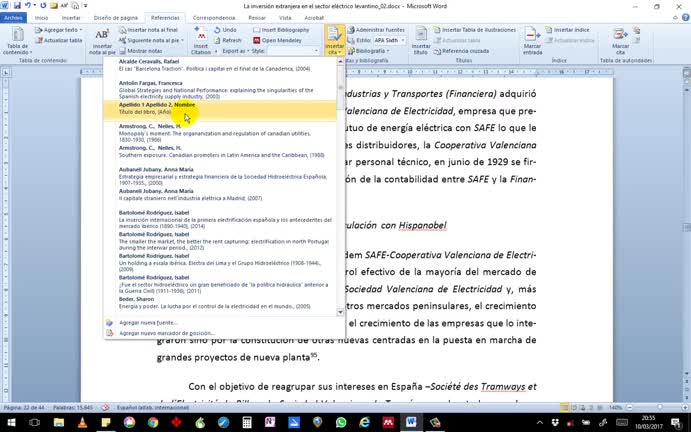
Task: Select the Antolín Fargas, Francesca source
Action: point(220,89)
